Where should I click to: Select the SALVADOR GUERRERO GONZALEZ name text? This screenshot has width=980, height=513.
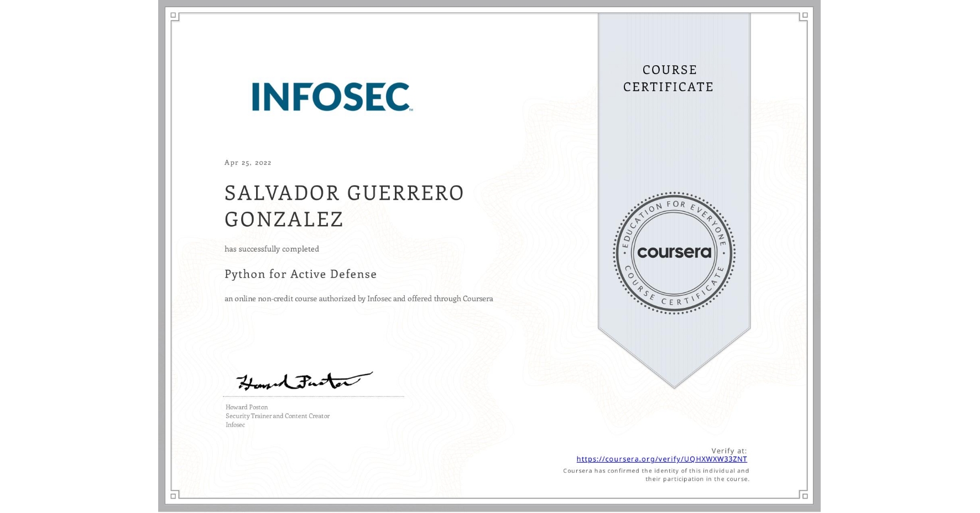[344, 206]
